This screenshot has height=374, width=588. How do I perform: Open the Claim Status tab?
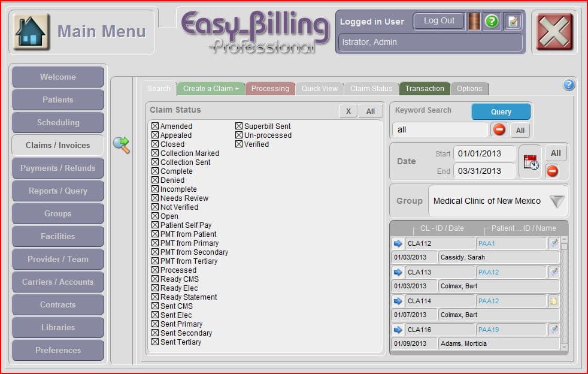371,88
